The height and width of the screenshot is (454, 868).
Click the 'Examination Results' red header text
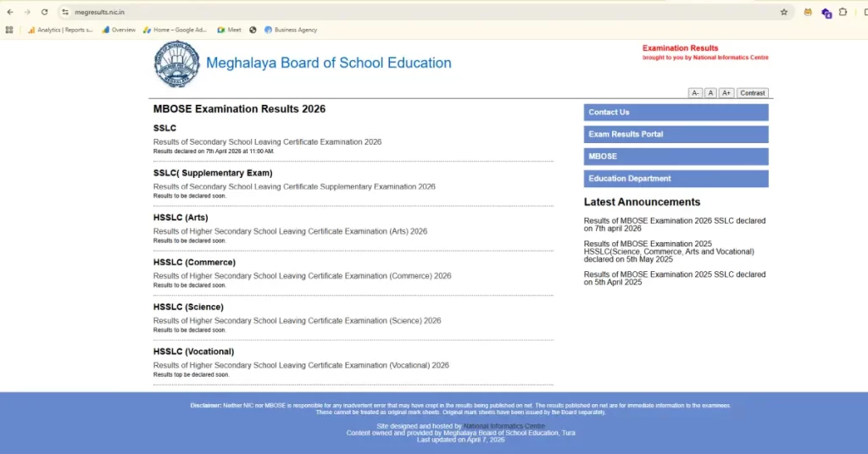point(681,48)
